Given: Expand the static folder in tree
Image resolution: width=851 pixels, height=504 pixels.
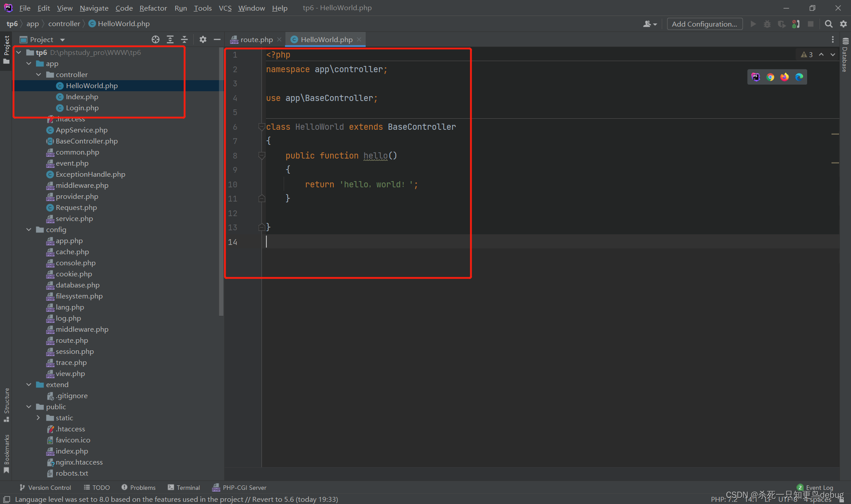Looking at the screenshot, I should 39,418.
